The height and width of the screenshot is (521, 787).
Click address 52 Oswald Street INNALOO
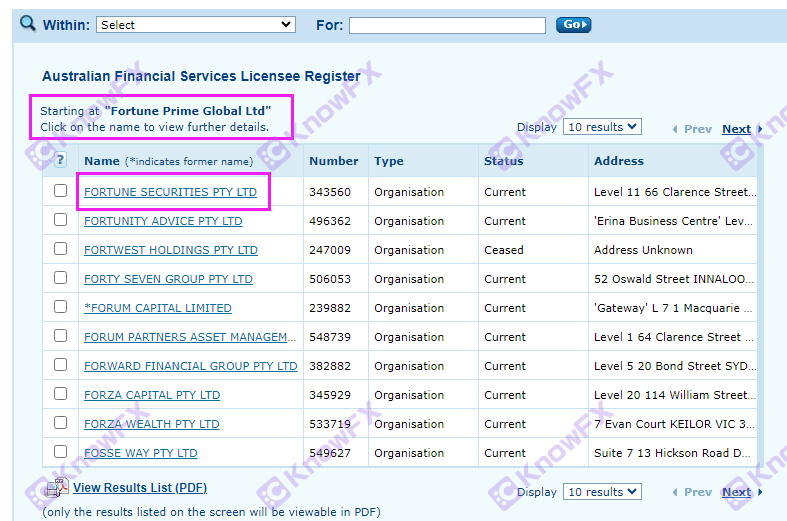coord(674,279)
